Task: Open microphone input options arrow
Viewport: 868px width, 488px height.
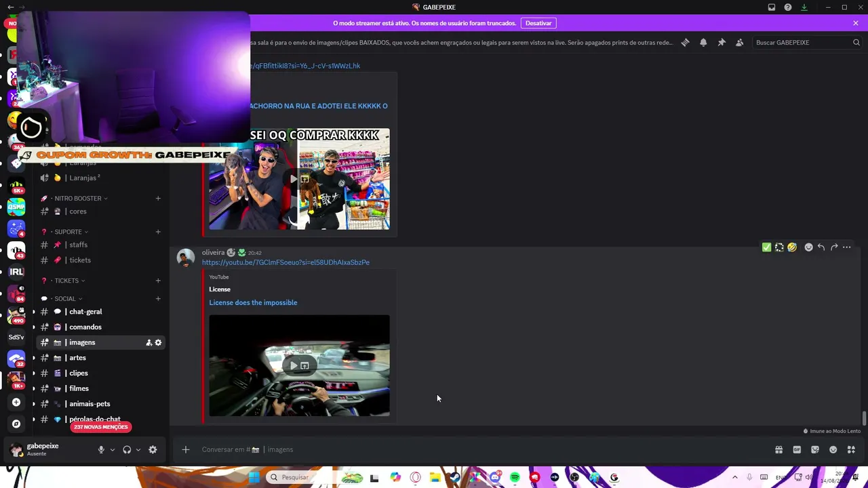Action: point(113,449)
